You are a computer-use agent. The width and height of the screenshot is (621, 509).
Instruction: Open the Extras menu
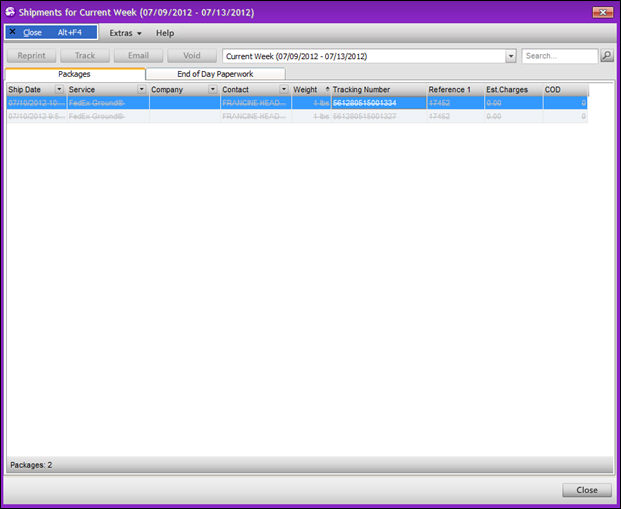click(125, 33)
